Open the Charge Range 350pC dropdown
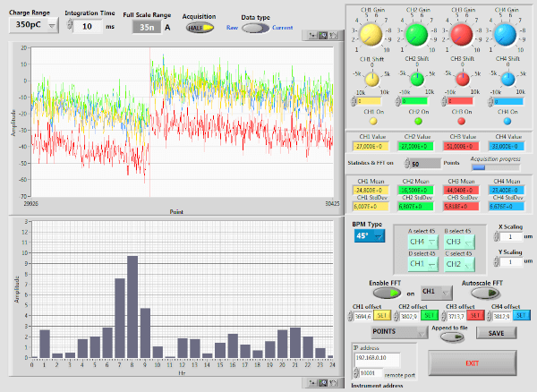The image size is (537, 392). click(x=36, y=26)
